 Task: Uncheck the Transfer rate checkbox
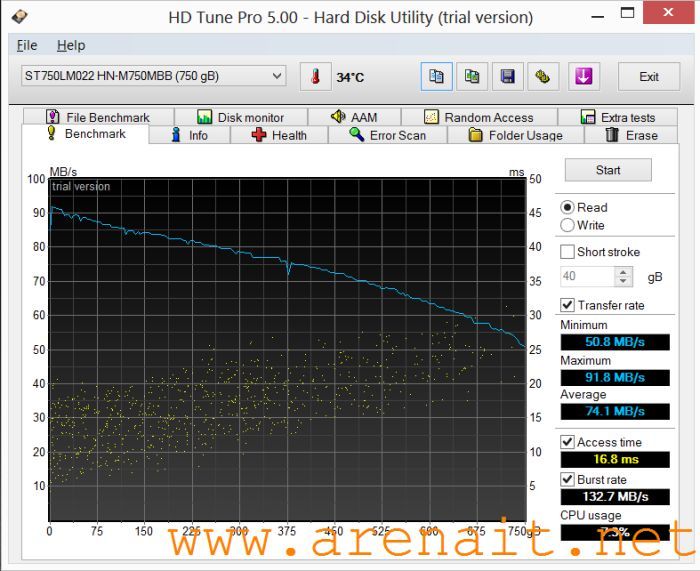coord(568,305)
